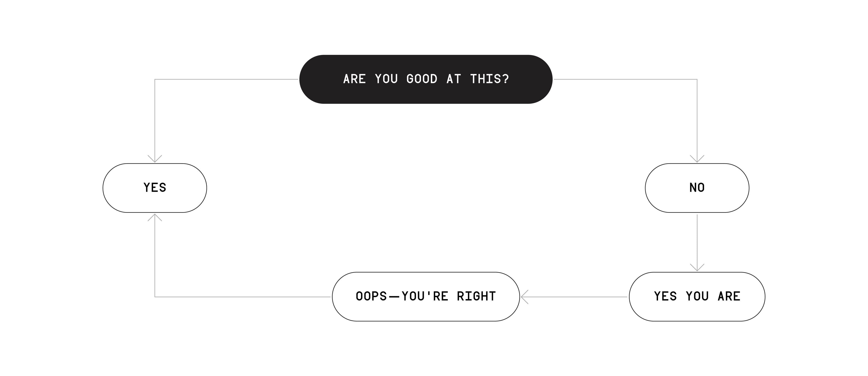This screenshot has width=868, height=376.
Task: Click the left-pointing arrowhead beside "OOPS—YOU'RE RIGHT"
Action: [524, 297]
